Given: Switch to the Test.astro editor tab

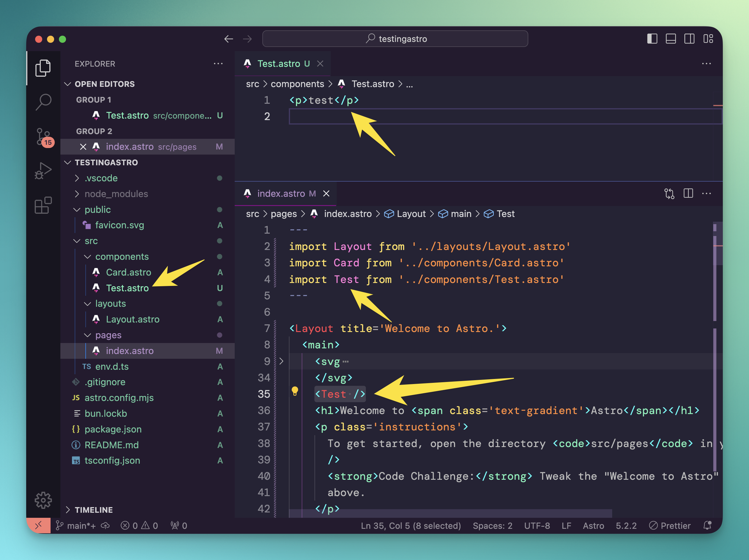Looking at the screenshot, I should pyautogui.click(x=278, y=64).
